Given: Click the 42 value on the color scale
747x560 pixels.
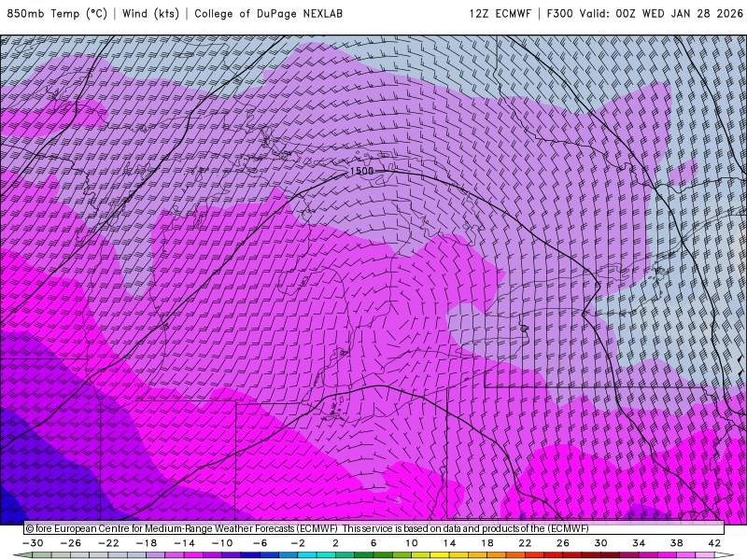Looking at the screenshot, I should [x=714, y=543].
